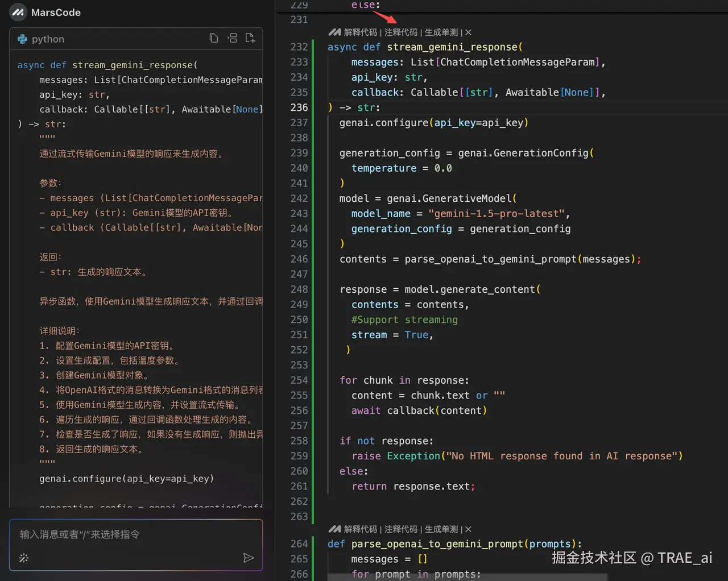Click the horizontal scrollbar at editor bottom

tap(468, 577)
